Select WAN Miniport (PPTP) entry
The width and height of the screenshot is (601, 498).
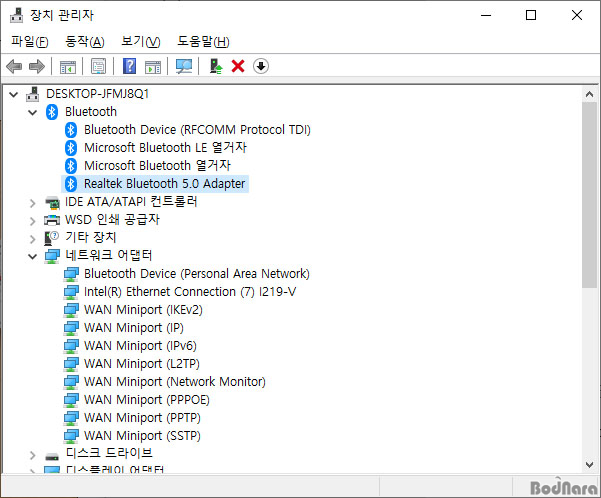pos(142,418)
